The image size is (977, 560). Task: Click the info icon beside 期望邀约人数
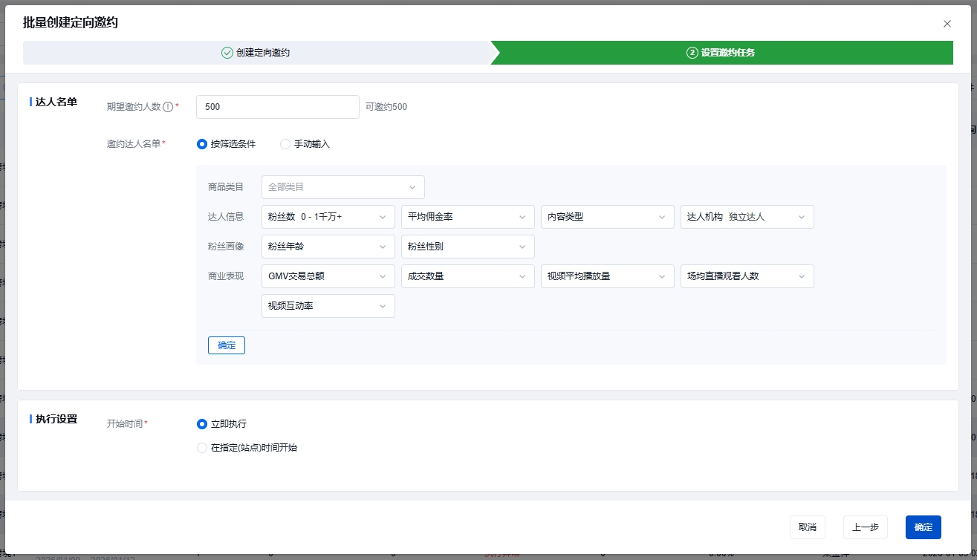[x=168, y=107]
